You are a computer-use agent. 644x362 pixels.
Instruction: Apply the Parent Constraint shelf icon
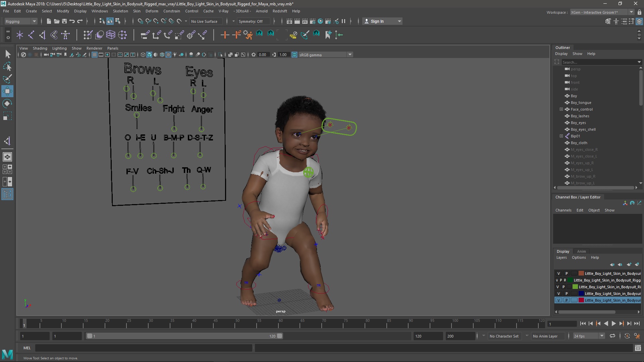[145, 35]
